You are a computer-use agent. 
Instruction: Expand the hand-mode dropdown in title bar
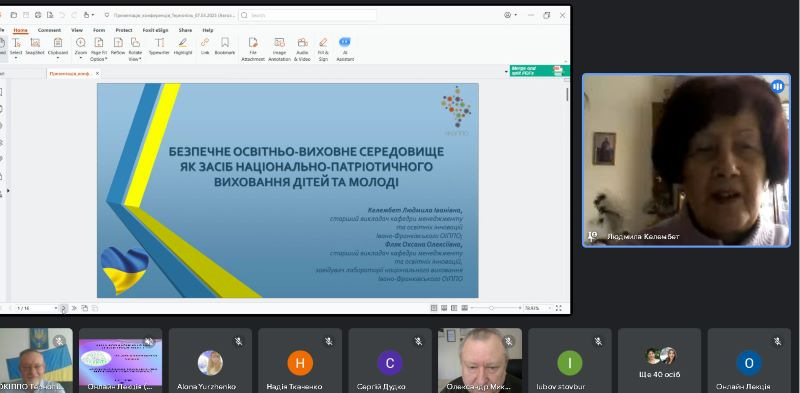pyautogui.click(x=92, y=15)
